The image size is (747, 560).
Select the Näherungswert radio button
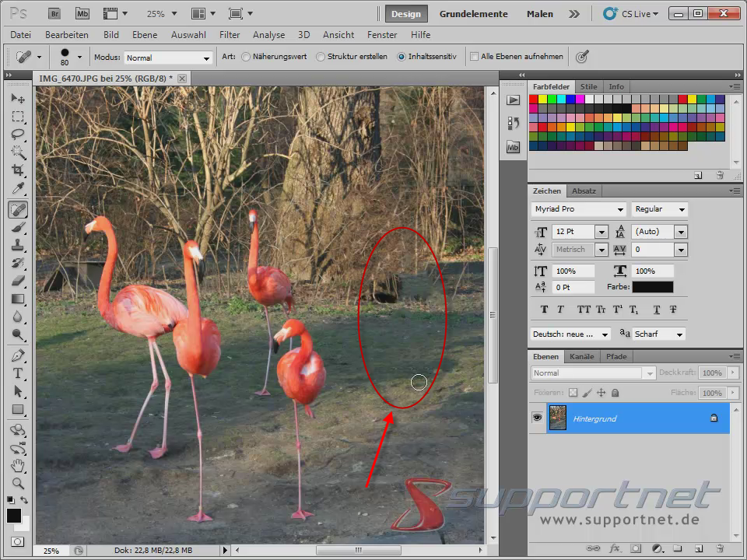pos(245,56)
